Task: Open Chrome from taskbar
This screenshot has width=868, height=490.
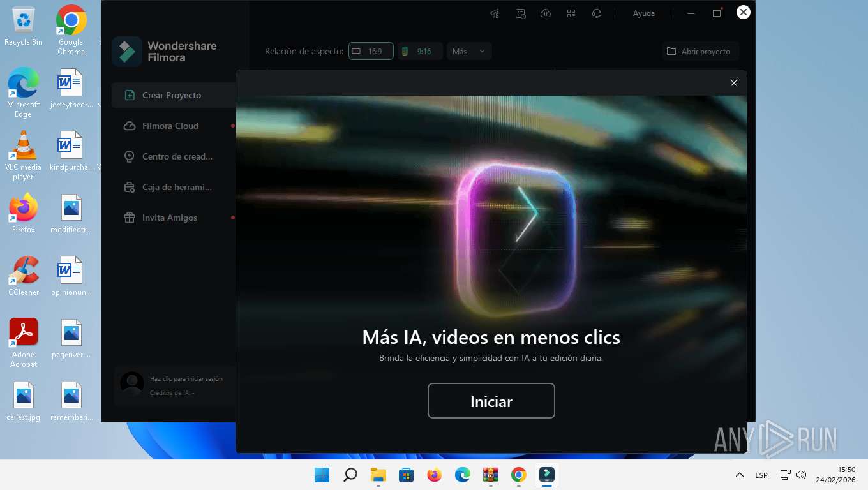Action: 519,475
